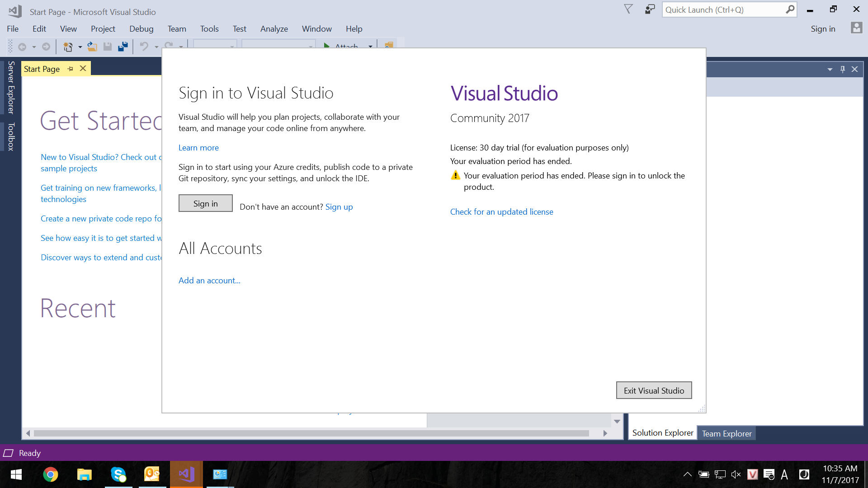
Task: Open the Debug menu
Action: click(142, 28)
